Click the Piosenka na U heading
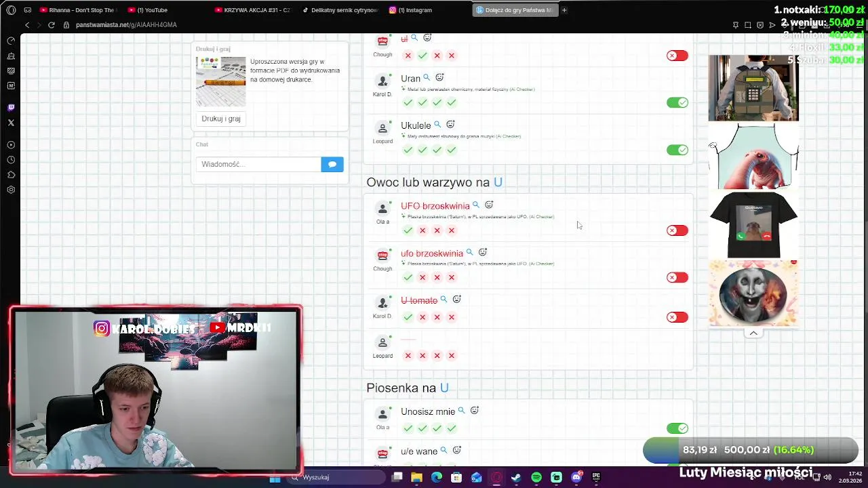The width and height of the screenshot is (868, 488). [x=408, y=388]
